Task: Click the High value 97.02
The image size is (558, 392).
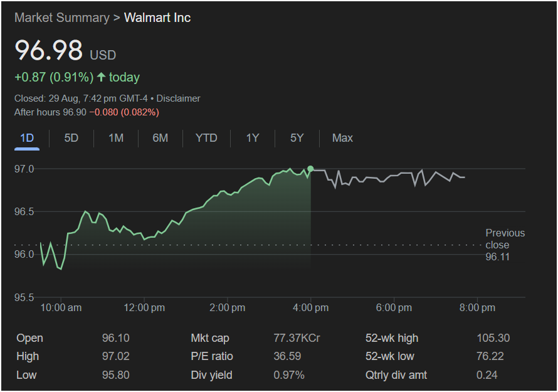Action: pos(115,356)
